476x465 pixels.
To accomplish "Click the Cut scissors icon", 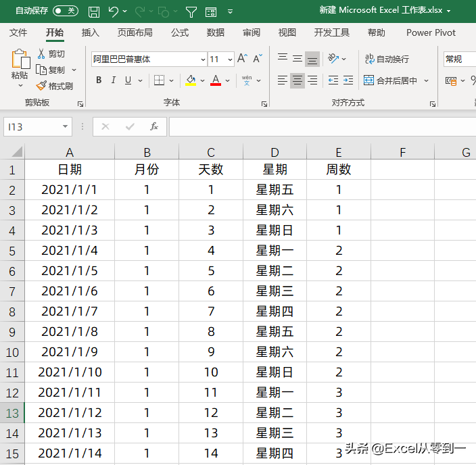I will 41,53.
